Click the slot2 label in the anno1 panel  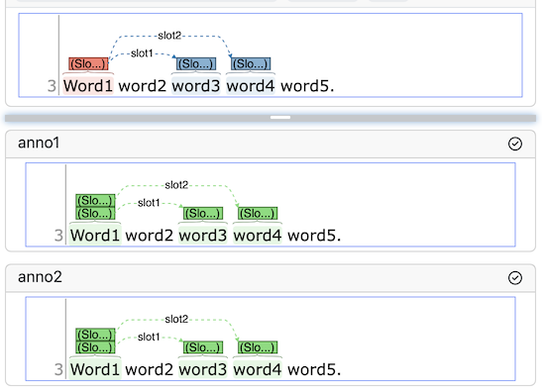point(176,185)
